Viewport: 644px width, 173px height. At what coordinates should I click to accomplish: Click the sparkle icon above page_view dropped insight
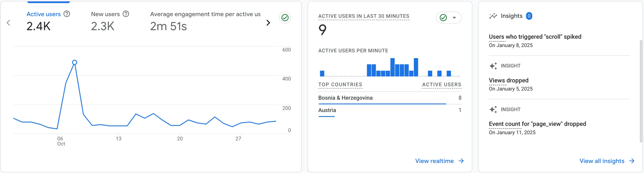(x=493, y=109)
